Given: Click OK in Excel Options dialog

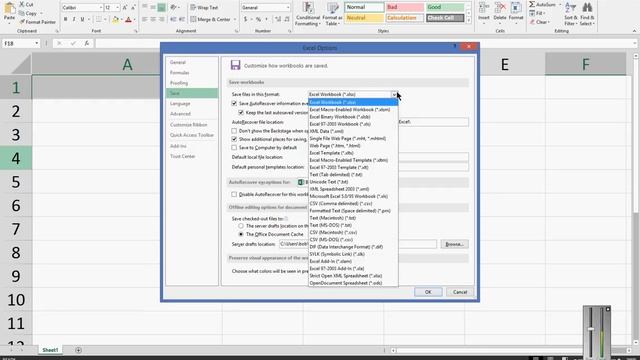Looking at the screenshot, I should click(428, 292).
